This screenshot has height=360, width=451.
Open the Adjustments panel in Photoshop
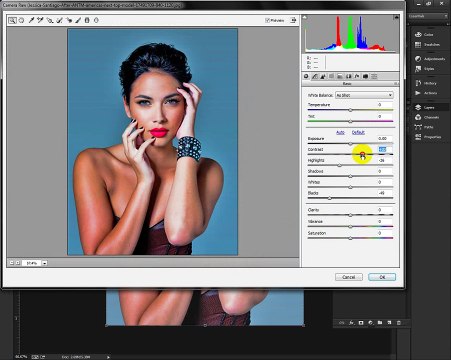click(430, 59)
